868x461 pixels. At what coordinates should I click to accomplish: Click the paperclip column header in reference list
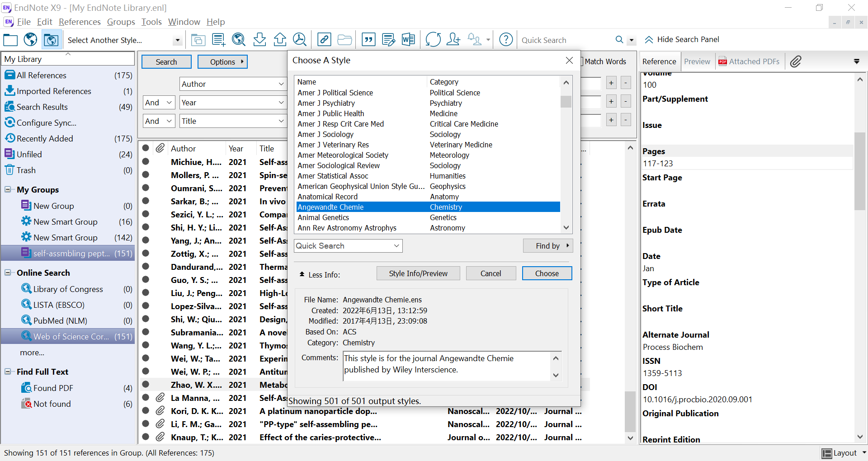(x=160, y=148)
